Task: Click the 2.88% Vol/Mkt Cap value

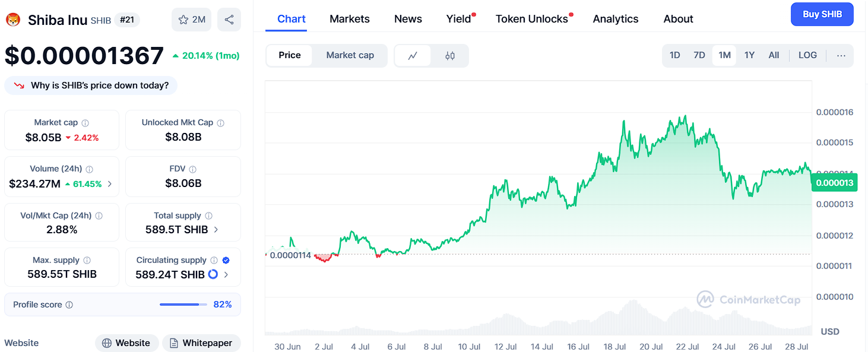Action: click(62, 230)
